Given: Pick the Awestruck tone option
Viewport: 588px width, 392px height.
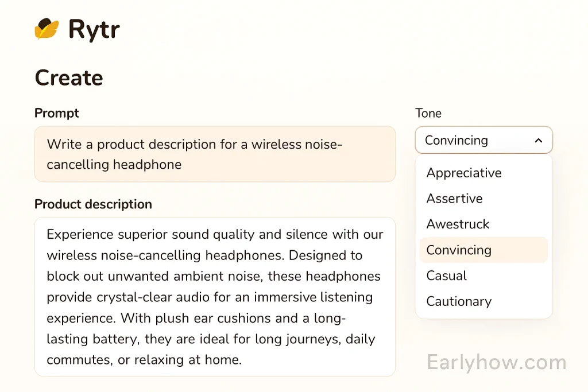Looking at the screenshot, I should click(x=458, y=224).
